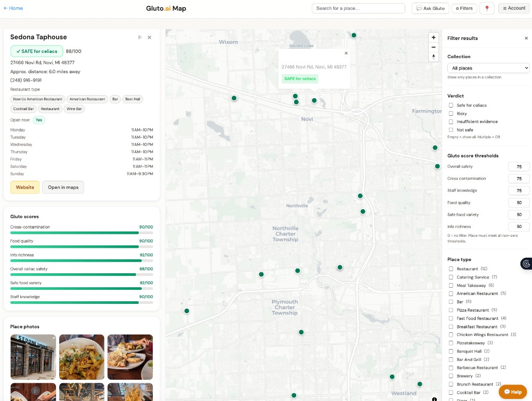The height and width of the screenshot is (401, 532).
Task: Close the map popup for 27466 Novi Rd
Action: coord(346,53)
